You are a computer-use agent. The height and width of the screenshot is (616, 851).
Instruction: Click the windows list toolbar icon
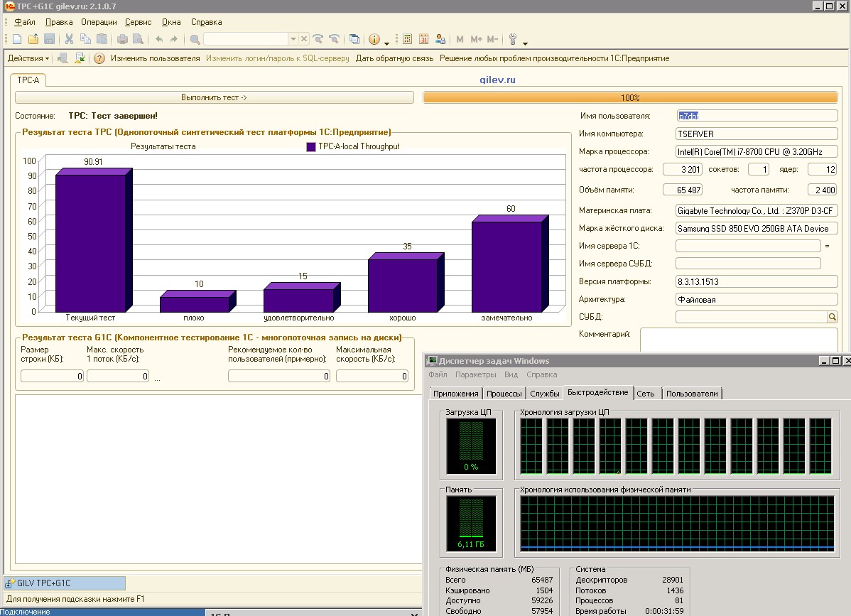pyautogui.click(x=354, y=39)
